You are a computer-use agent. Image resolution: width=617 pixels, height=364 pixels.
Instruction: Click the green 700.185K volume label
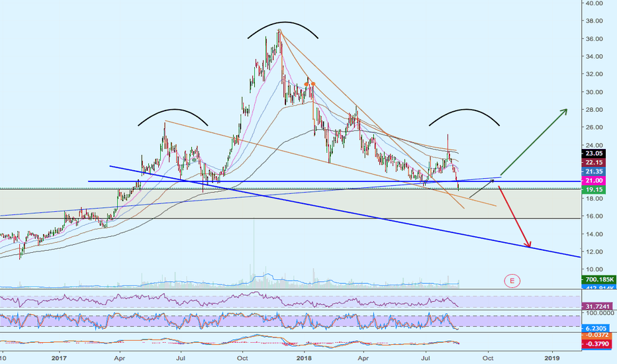[598, 279]
